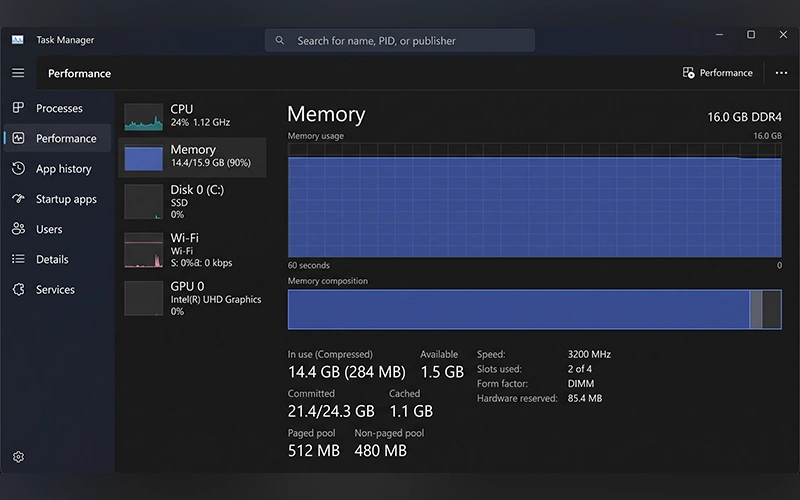Screen dimensions: 800x500
Task: Click the Wi-Fi 0 kbps speed text
Action: click(x=201, y=263)
